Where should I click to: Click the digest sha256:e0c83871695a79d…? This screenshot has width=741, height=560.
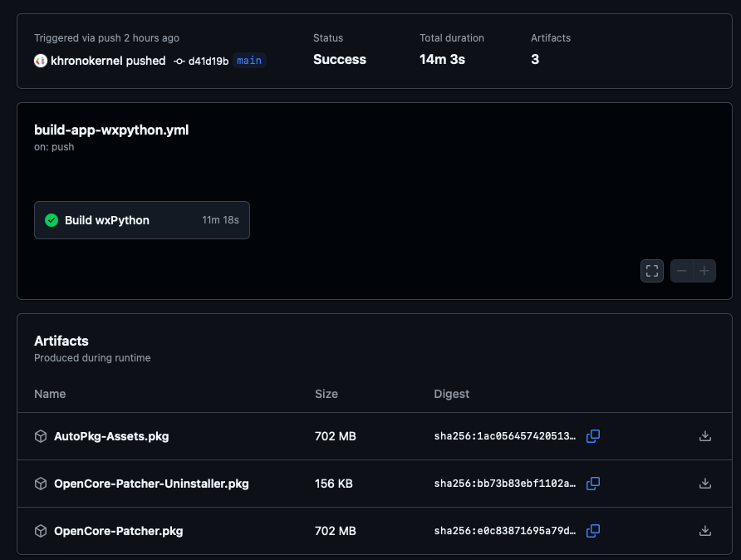point(505,531)
